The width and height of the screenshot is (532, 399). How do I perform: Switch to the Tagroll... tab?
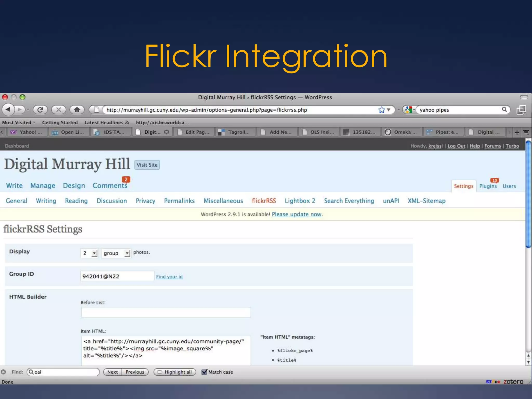(x=235, y=132)
